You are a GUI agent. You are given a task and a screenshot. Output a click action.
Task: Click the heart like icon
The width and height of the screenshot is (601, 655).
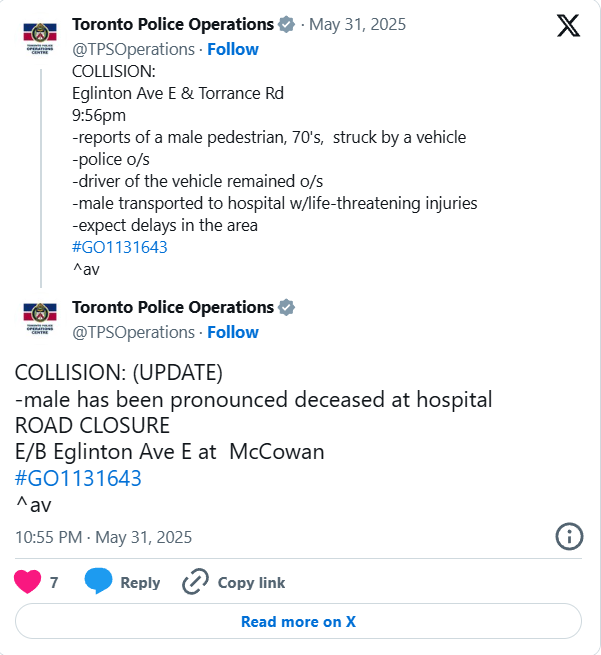(28, 582)
